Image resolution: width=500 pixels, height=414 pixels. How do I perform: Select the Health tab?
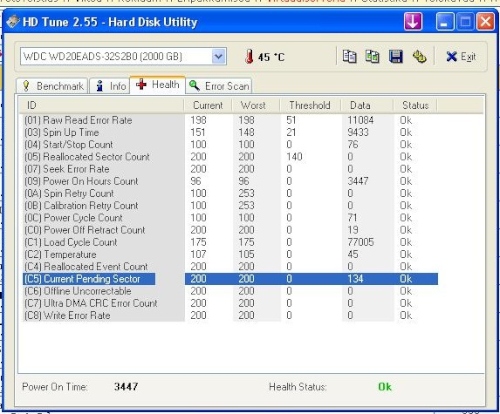157,85
